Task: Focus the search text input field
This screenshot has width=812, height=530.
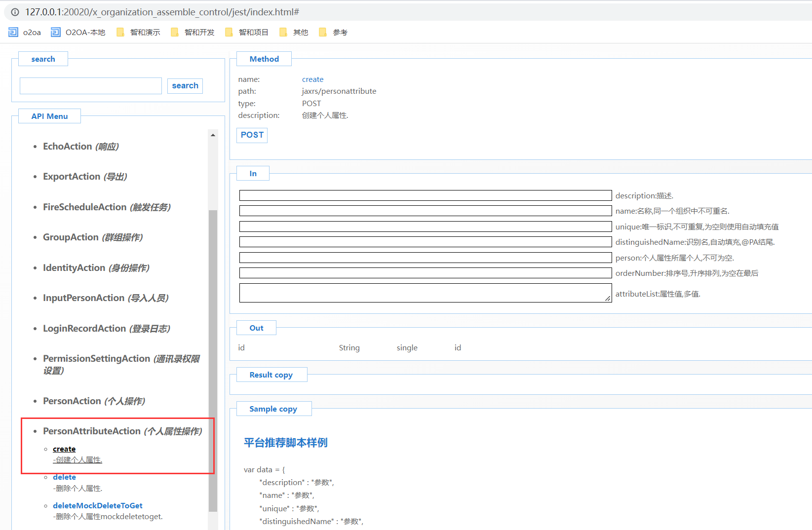Action: [91, 86]
